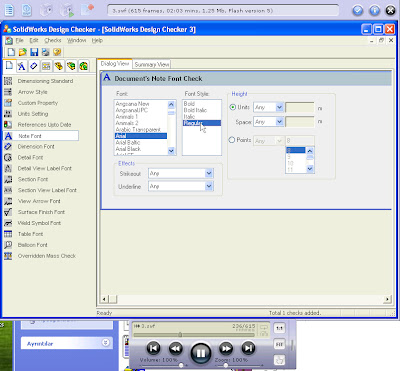Viewport: 400px width, 371px height.
Task: Click the yellow question mark help toolbar icon
Action: pos(57,52)
